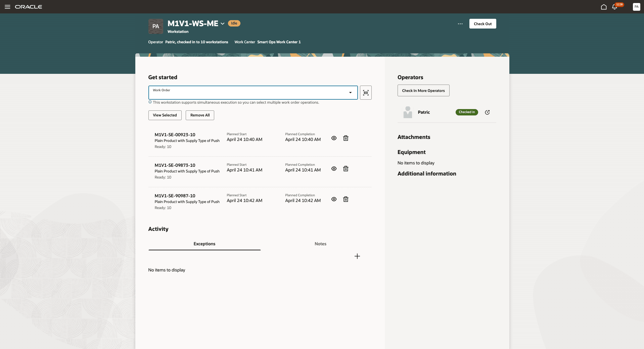The width and height of the screenshot is (644, 349).
Task: Open the hamburger navigation menu
Action: coord(7,7)
